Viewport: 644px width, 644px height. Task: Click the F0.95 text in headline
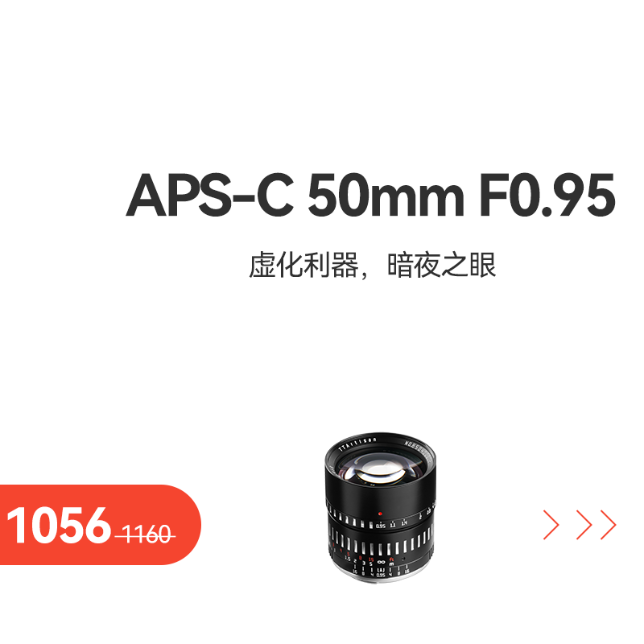click(547, 195)
